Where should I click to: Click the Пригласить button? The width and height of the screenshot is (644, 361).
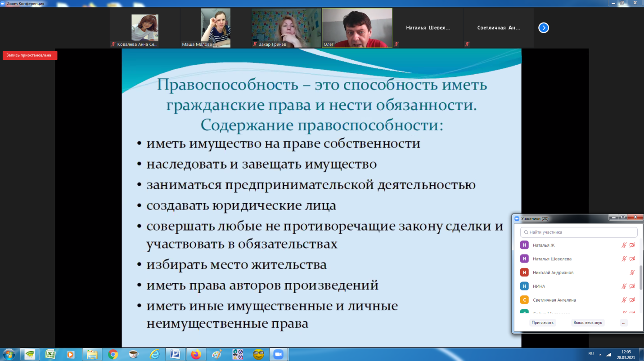[x=542, y=323]
